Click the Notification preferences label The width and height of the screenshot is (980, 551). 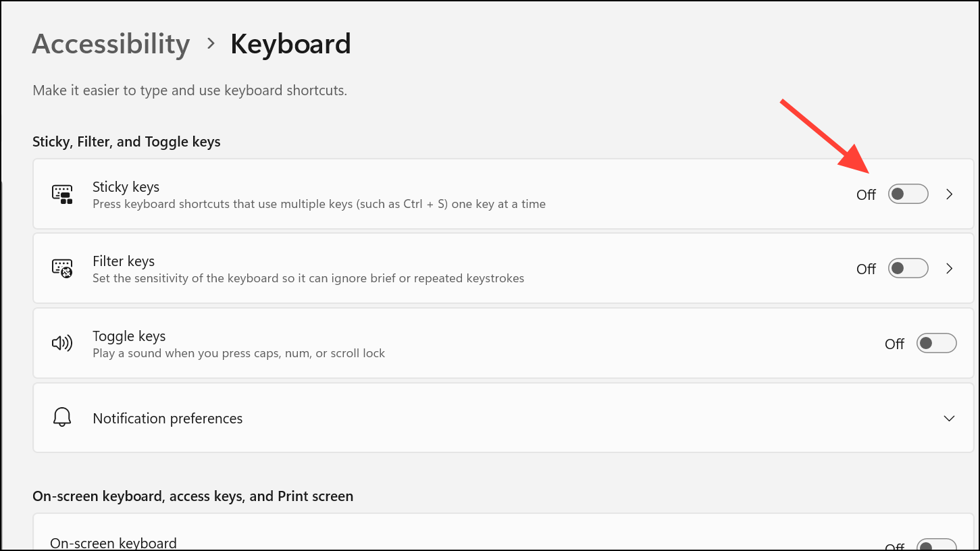coord(167,419)
